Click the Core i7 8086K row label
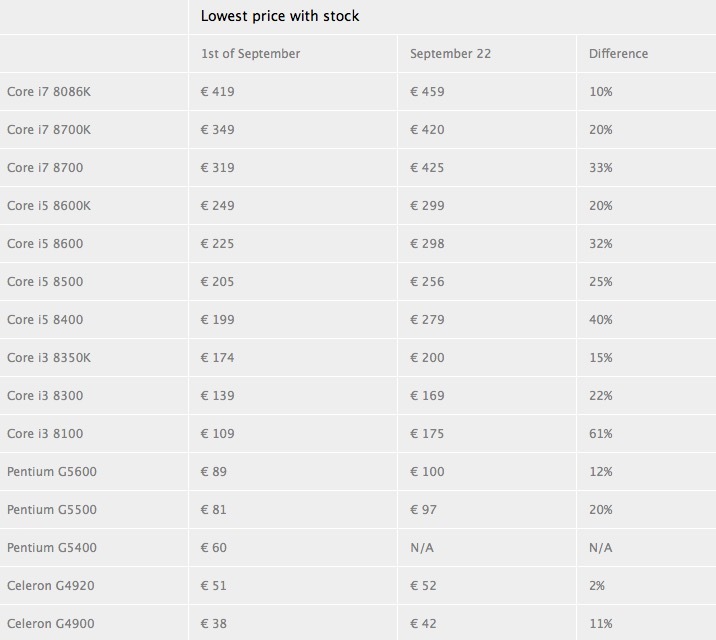 (49, 92)
